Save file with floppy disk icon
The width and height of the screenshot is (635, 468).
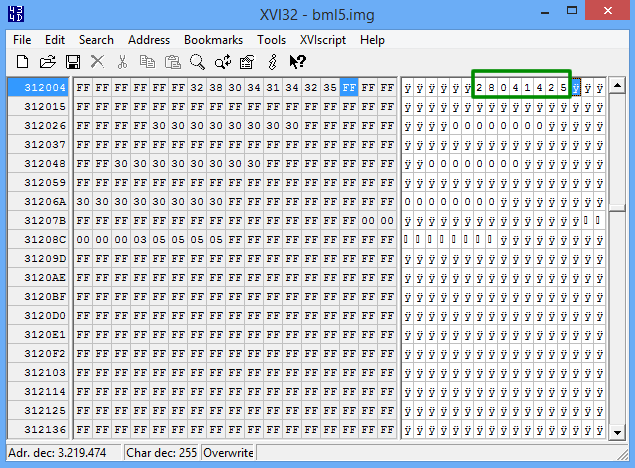(72, 62)
